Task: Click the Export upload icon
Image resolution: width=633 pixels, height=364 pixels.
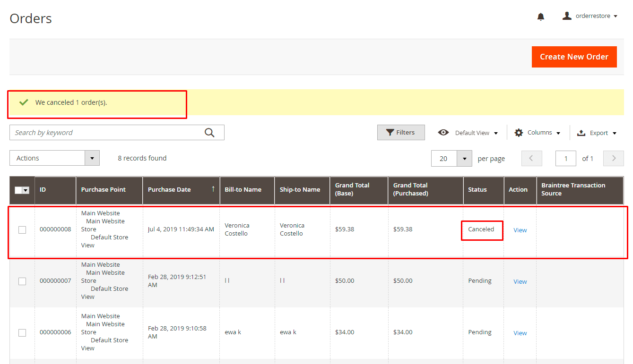Action: (x=581, y=133)
